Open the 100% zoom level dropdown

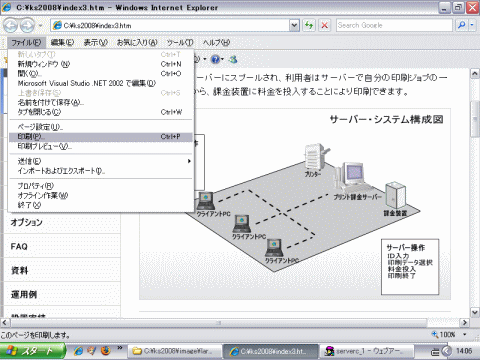(x=464, y=334)
